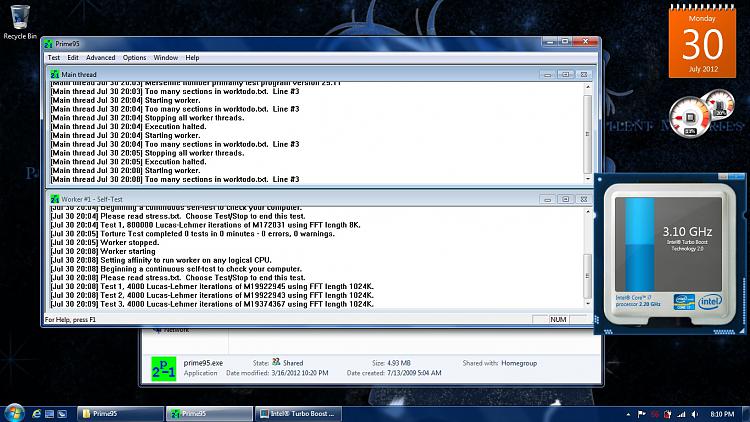The image size is (750, 422).
Task: Open the Edit menu in Prime95
Action: [x=73, y=57]
